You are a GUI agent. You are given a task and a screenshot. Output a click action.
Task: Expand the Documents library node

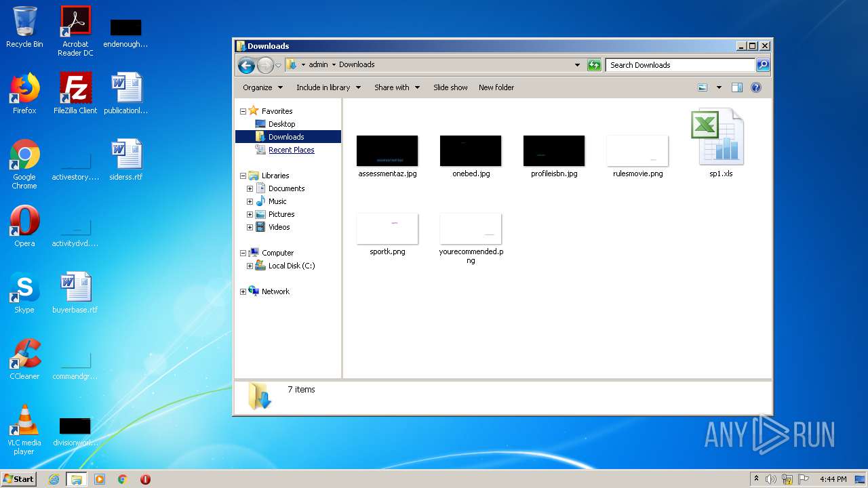(250, 188)
